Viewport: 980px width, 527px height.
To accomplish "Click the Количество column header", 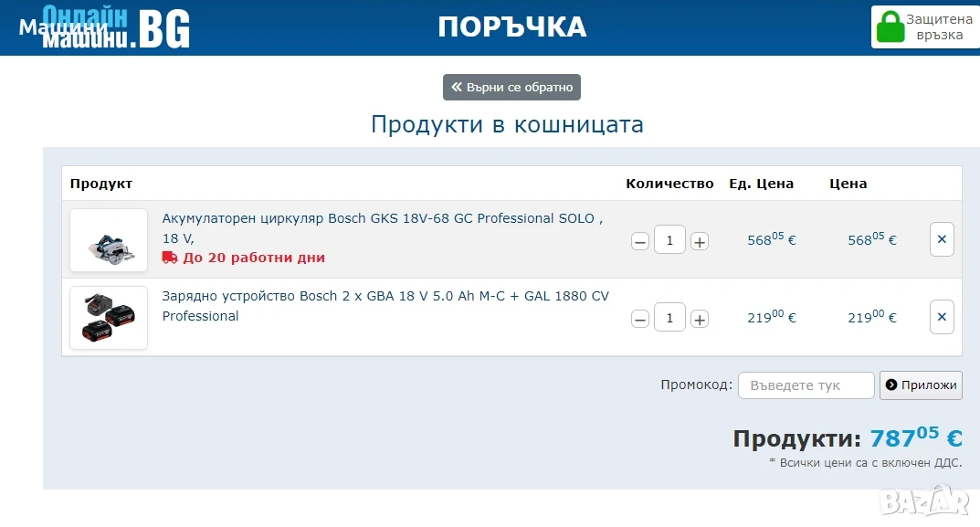I will pyautogui.click(x=669, y=184).
